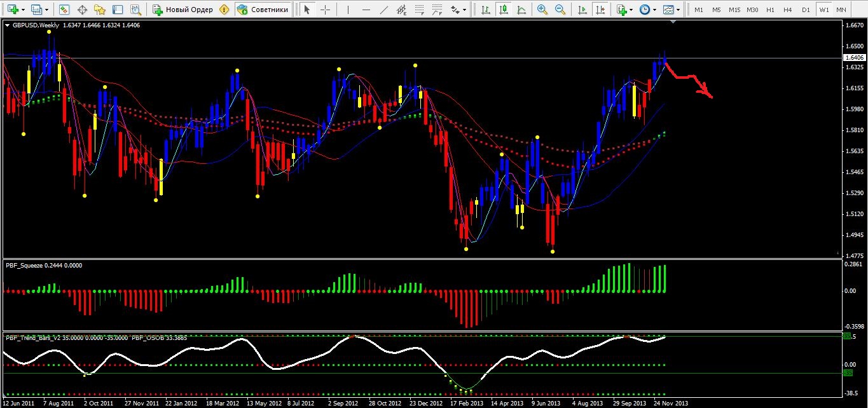Viewport: 868px width, 408px height.
Task: Switch to H1 timeframe
Action: (x=770, y=10)
